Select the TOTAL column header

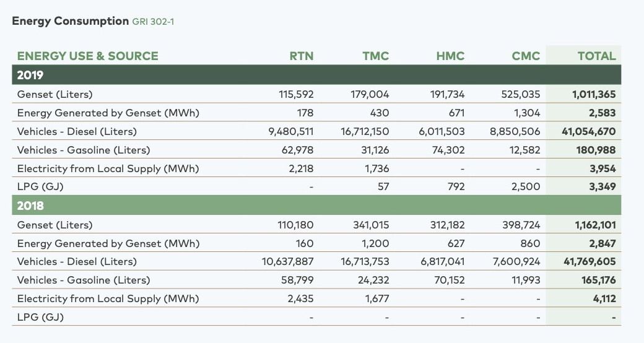[x=597, y=56]
